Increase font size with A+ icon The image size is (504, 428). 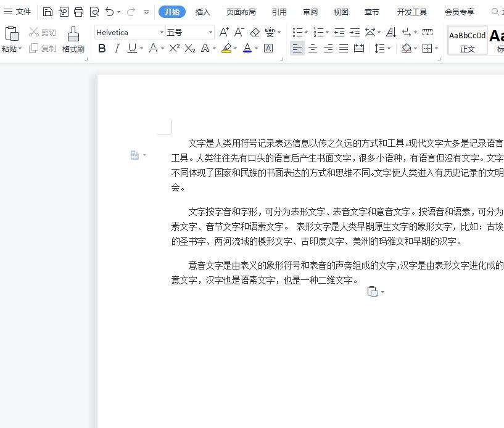click(224, 32)
